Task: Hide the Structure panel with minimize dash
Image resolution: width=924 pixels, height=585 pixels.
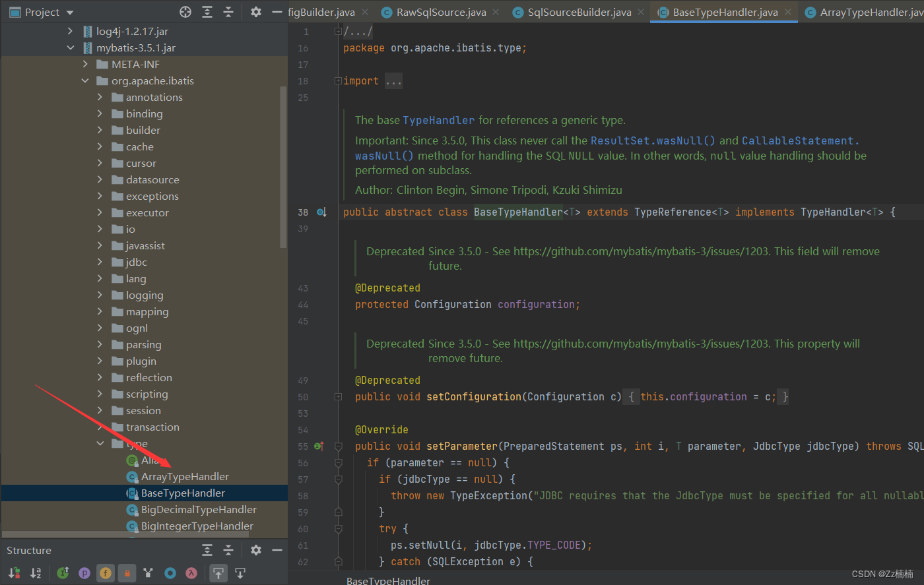Action: (x=277, y=550)
